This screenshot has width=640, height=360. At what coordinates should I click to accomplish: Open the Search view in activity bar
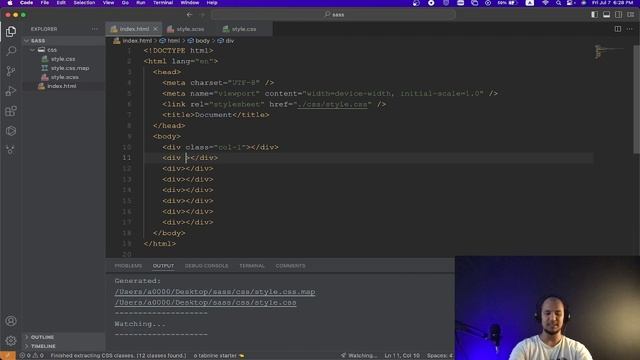pos(11,51)
